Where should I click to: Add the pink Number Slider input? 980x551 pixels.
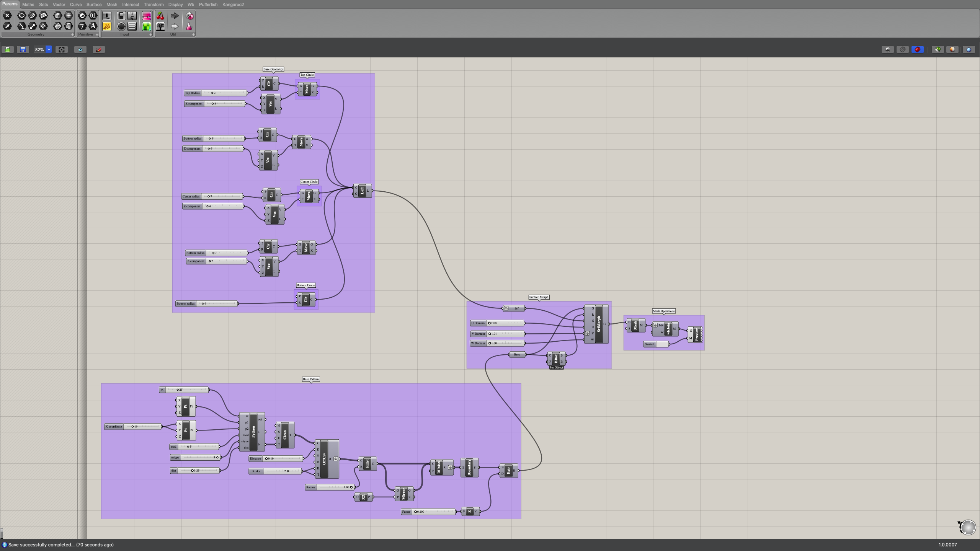[147, 16]
